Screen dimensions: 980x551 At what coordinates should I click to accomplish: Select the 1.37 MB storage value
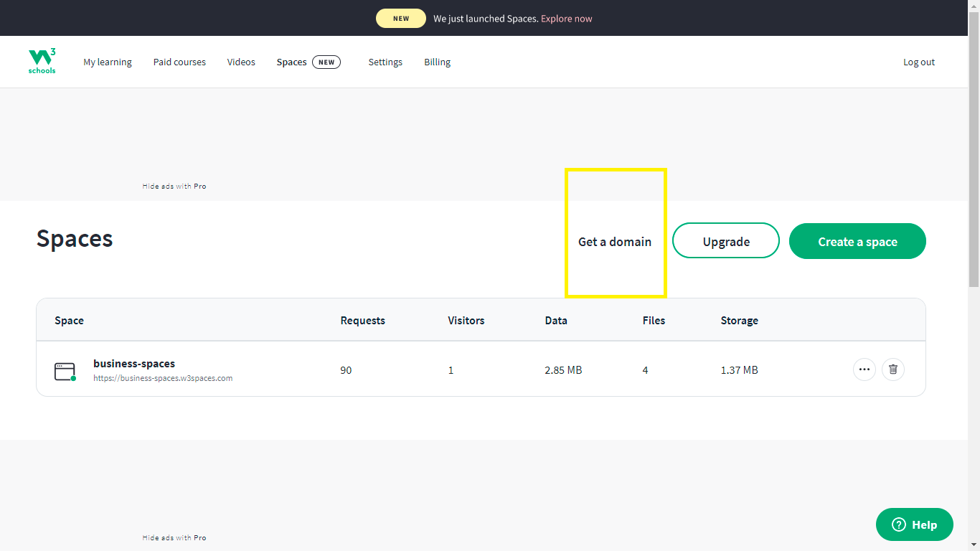[x=740, y=370]
